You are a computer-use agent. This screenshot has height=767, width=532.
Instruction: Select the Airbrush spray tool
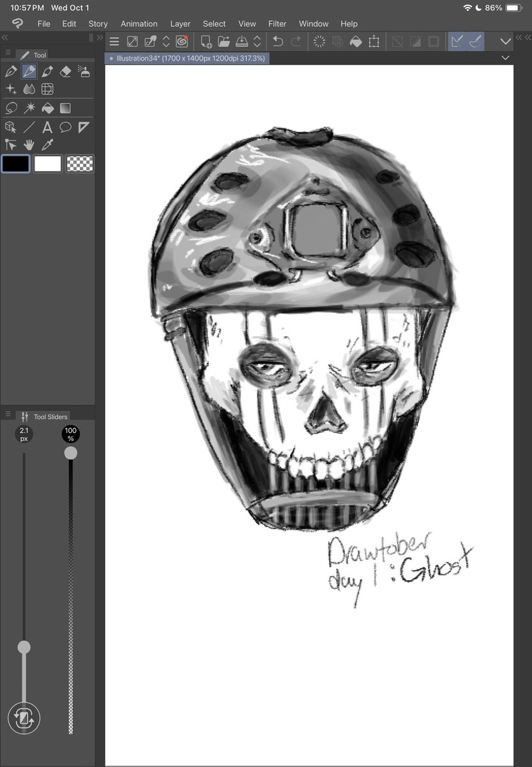click(84, 72)
